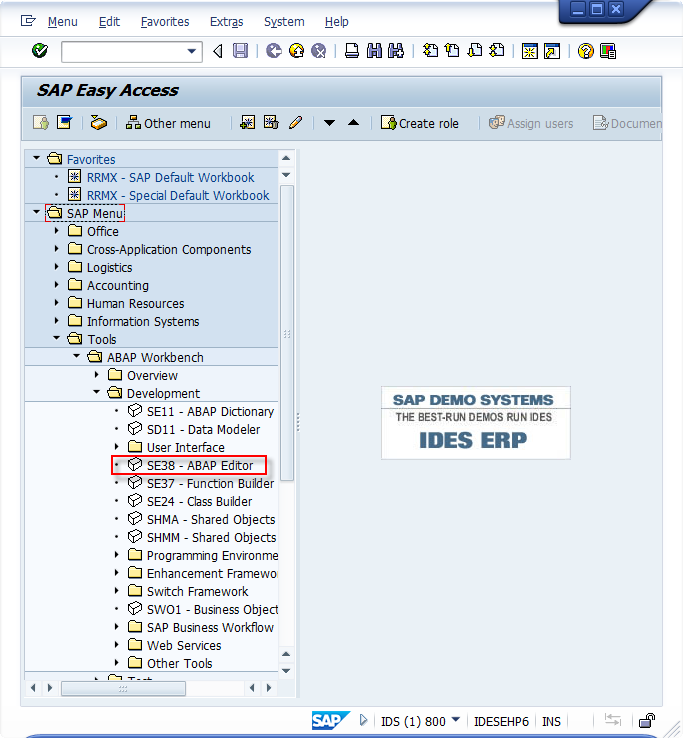This screenshot has height=738, width=683.
Task: Click the Create role button
Action: pos(420,123)
